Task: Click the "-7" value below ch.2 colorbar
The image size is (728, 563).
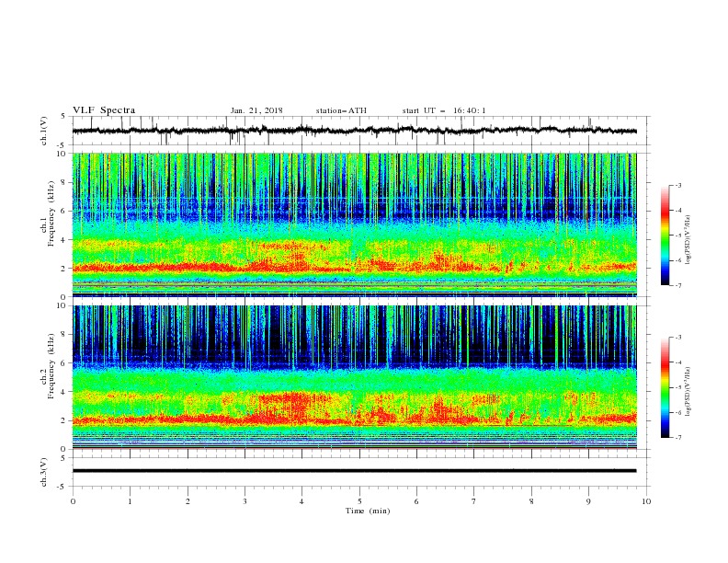Action: [x=678, y=437]
